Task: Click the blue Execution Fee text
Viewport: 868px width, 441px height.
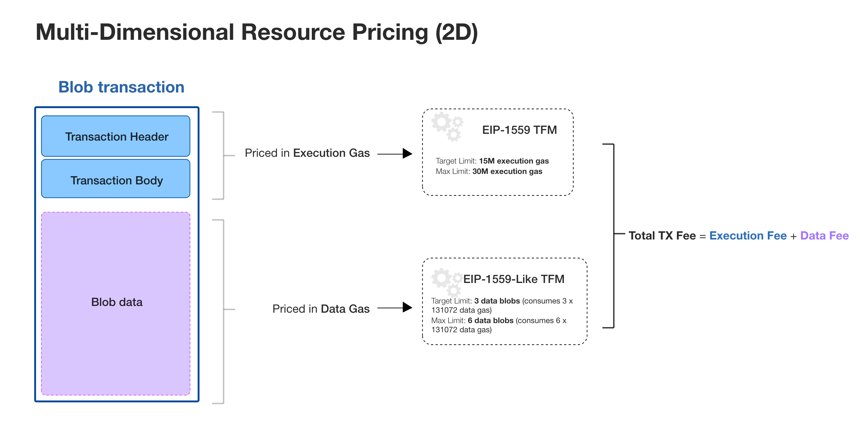Action: pos(748,236)
